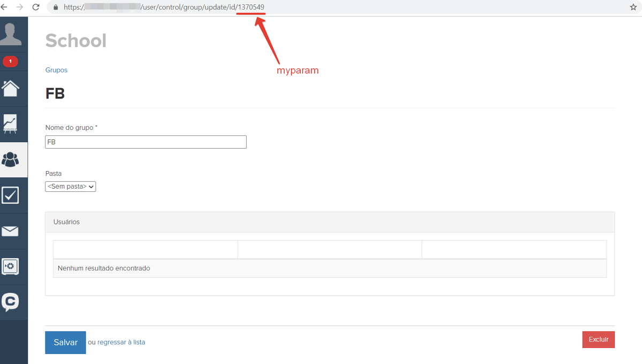Reload the page in the browser
Image resolution: width=642 pixels, height=364 pixels.
[x=36, y=7]
